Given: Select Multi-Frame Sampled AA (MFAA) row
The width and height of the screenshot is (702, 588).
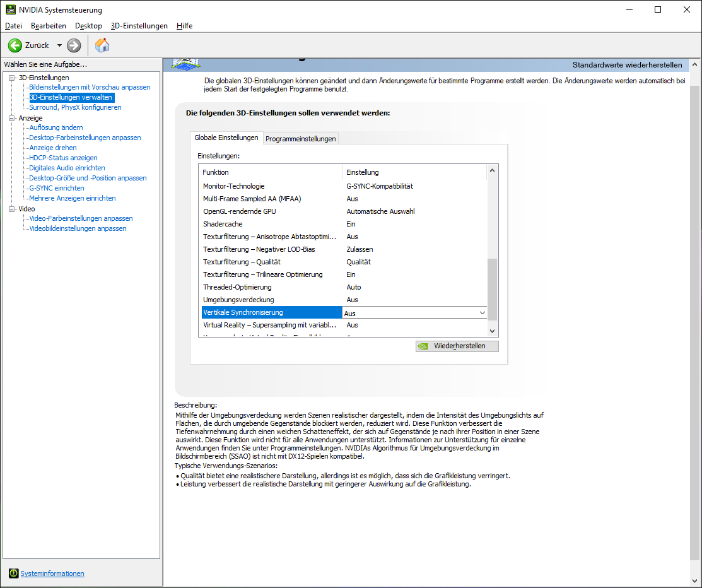Looking at the screenshot, I should click(344, 199).
